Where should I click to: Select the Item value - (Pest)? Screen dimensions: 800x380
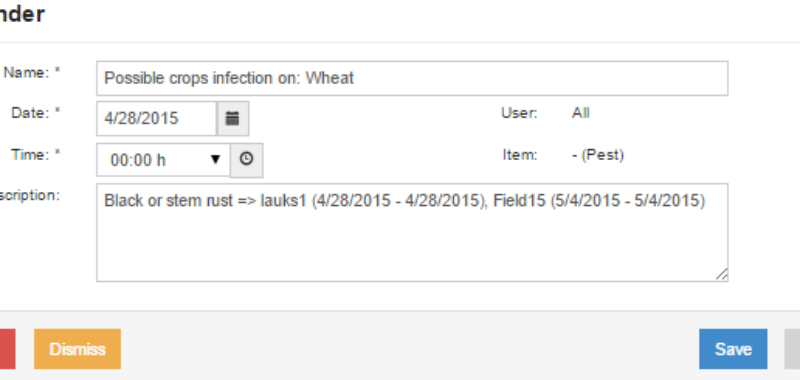coord(598,155)
